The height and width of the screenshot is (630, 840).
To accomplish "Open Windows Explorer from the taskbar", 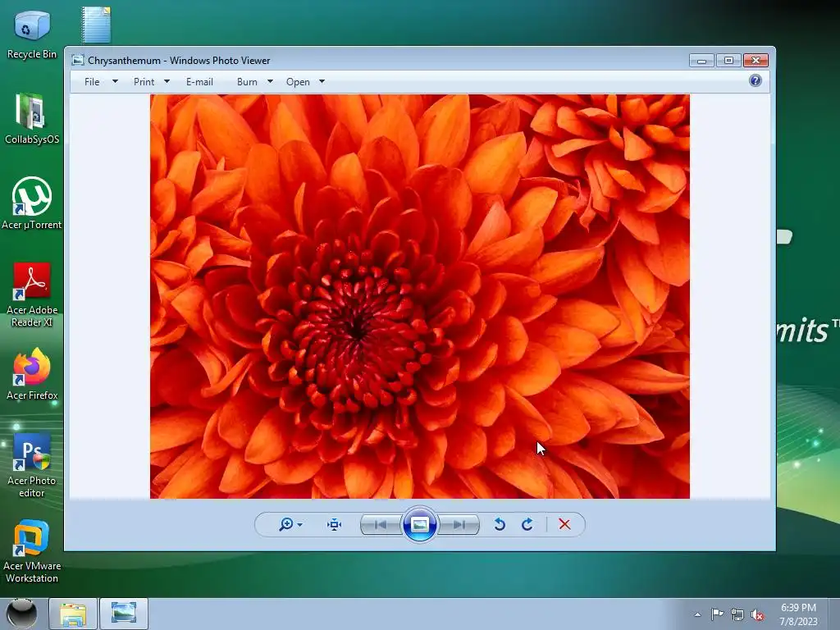I will [73, 614].
